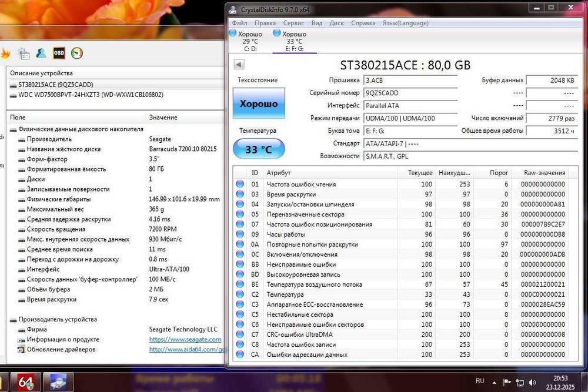Image resolution: width=588 pixels, height=392 pixels.
Task: Click the Поле column header in AIDA64
Action: click(x=18, y=118)
